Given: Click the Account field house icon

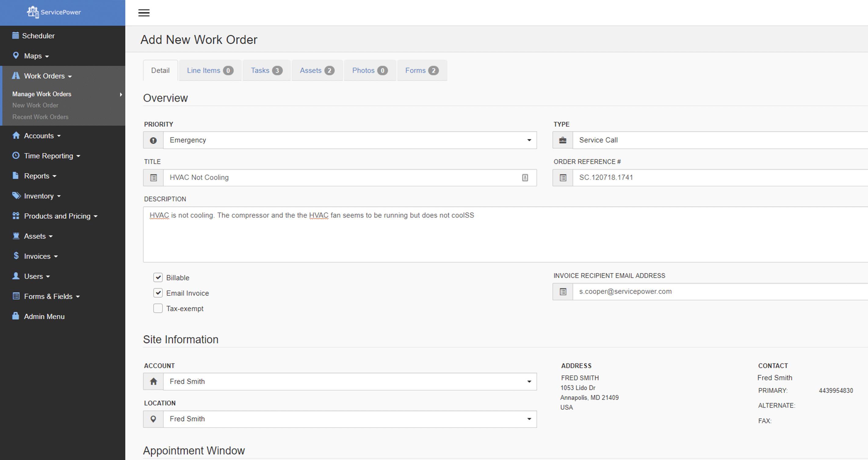Looking at the screenshot, I should pyautogui.click(x=153, y=382).
